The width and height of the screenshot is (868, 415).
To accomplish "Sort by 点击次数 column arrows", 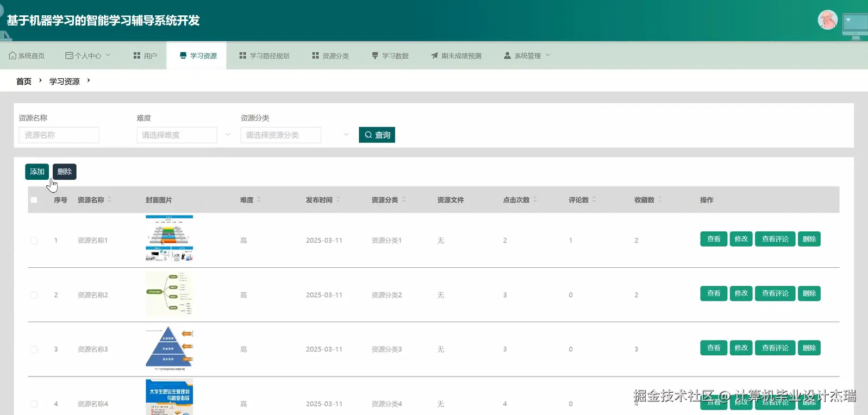I will [x=535, y=199].
